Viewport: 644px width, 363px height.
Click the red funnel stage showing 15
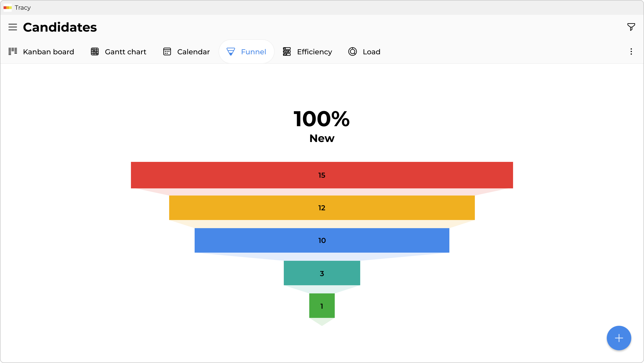coord(322,175)
